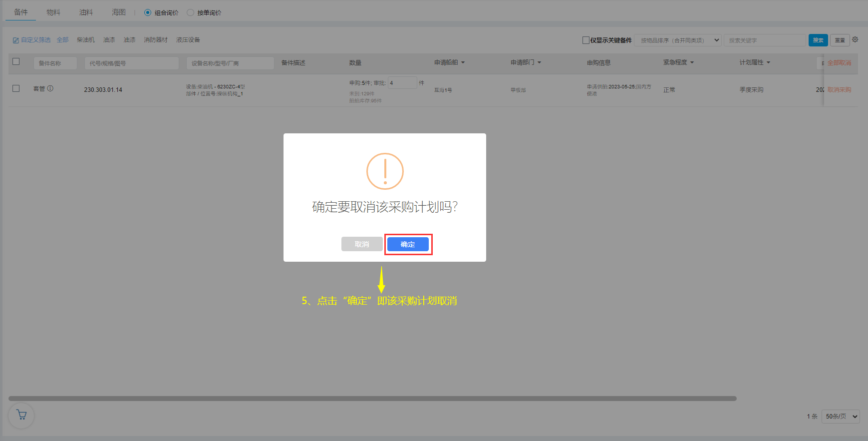Switch to the 物料 tab
868x441 pixels.
53,12
